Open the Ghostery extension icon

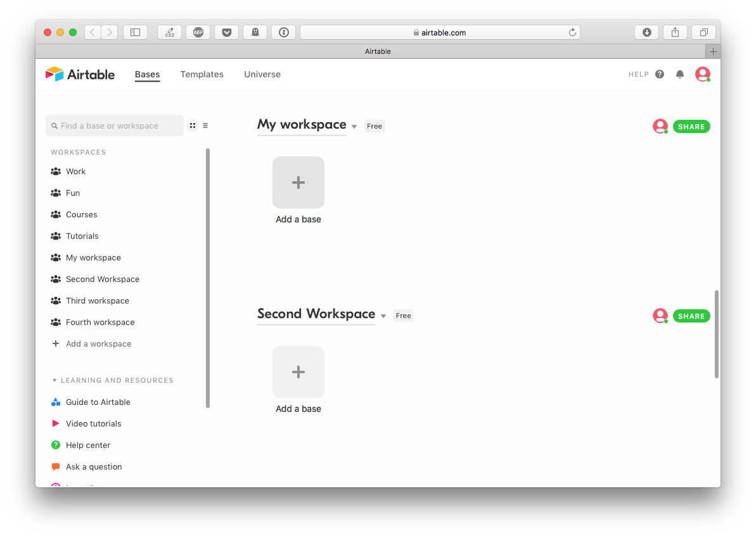click(x=255, y=32)
